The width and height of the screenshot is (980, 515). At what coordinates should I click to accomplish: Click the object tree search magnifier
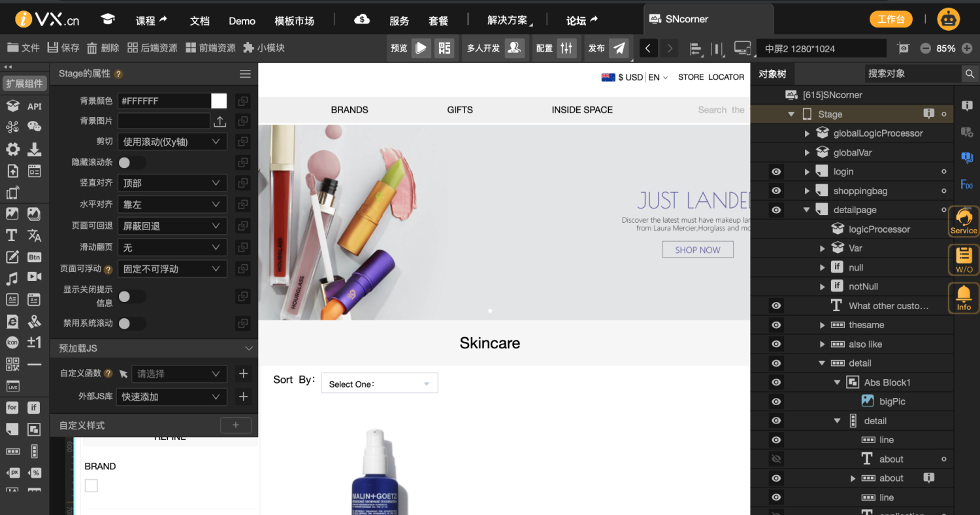coord(970,74)
